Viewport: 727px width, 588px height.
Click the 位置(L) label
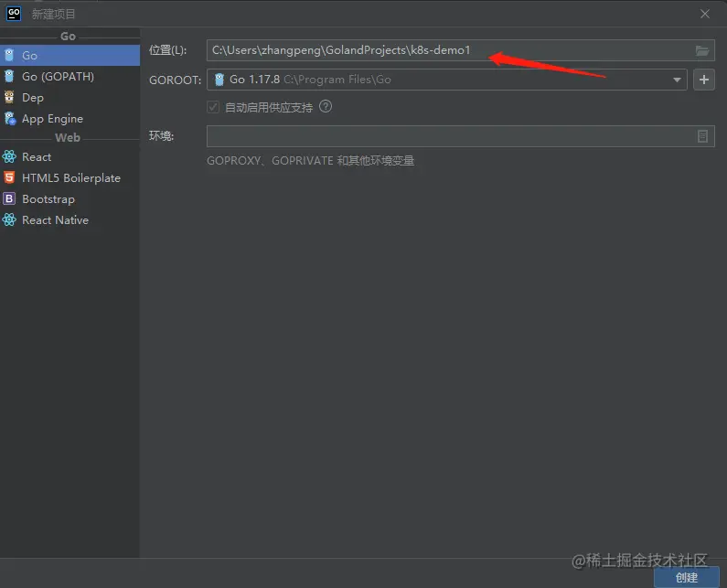(167, 50)
